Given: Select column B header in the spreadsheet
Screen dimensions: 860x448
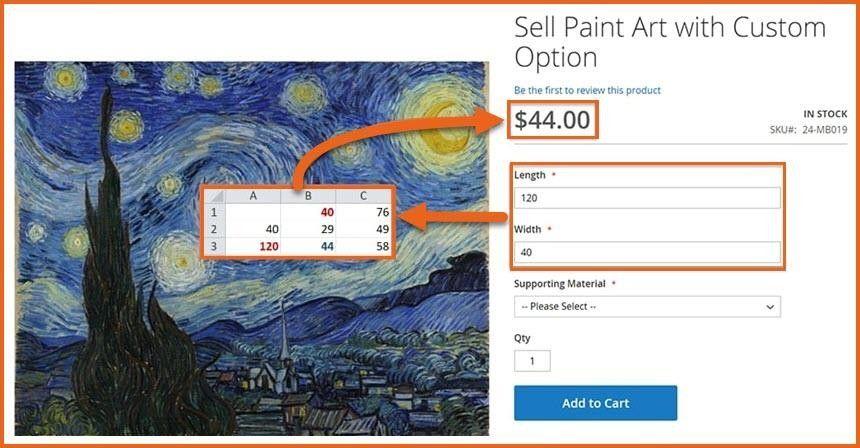Looking at the screenshot, I should (309, 196).
